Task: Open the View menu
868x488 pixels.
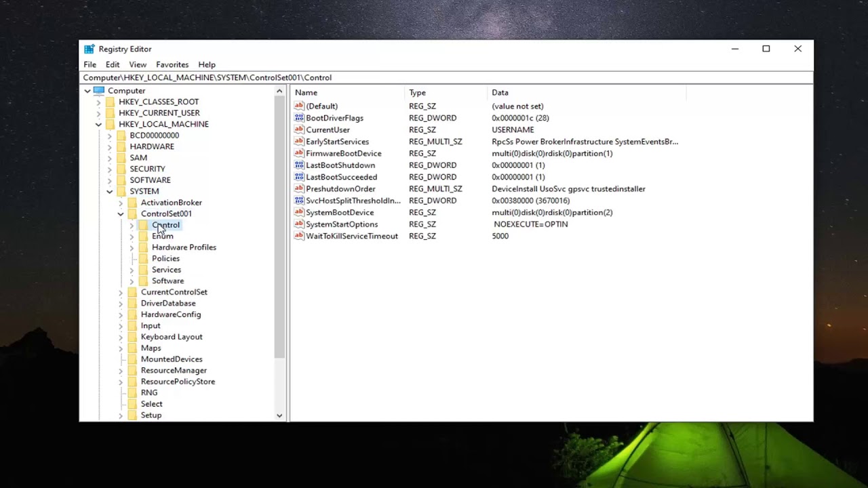Action: coord(138,64)
